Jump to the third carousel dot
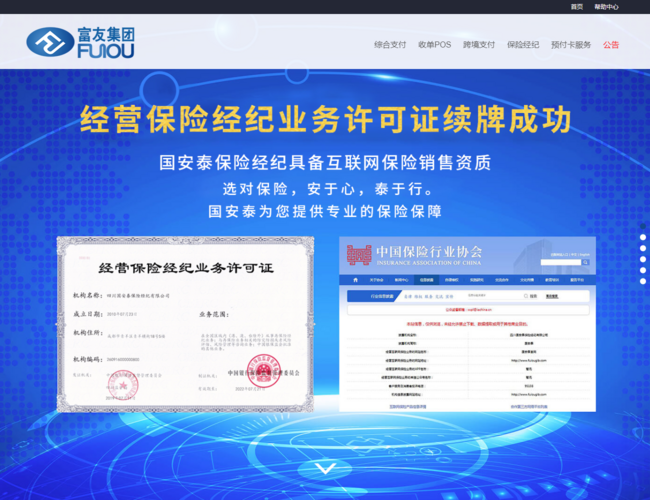The width and height of the screenshot is (650, 500). [643, 259]
